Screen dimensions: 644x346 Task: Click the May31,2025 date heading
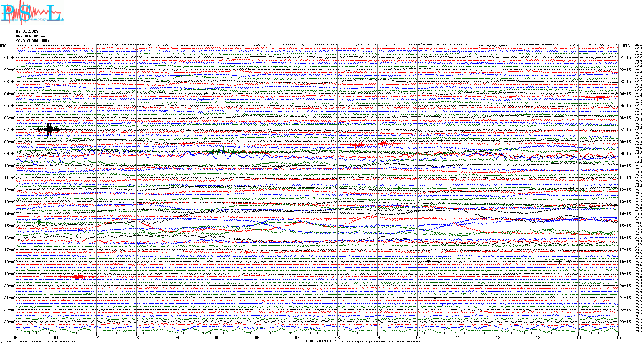[x=27, y=31]
